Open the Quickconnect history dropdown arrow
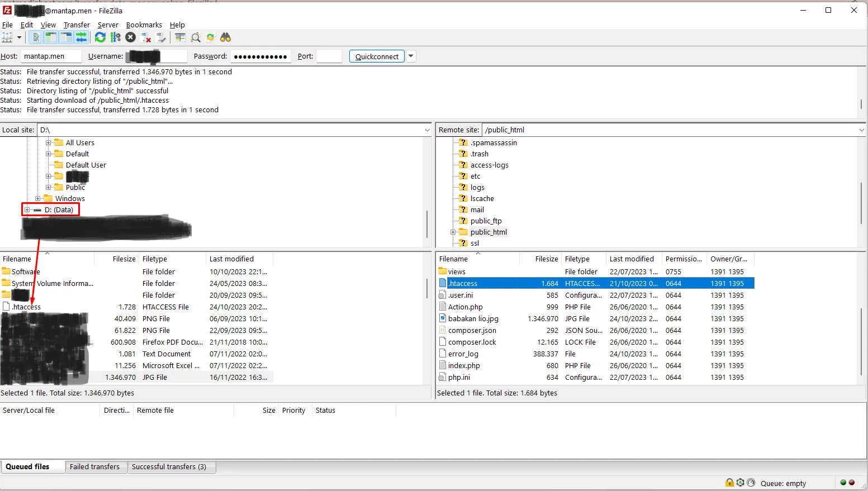This screenshot has width=868, height=491. [x=411, y=56]
